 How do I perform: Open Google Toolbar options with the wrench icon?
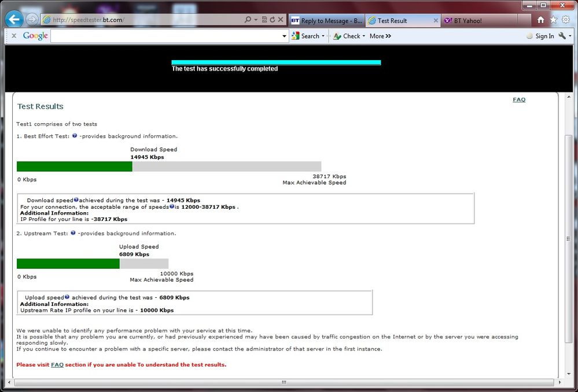562,36
